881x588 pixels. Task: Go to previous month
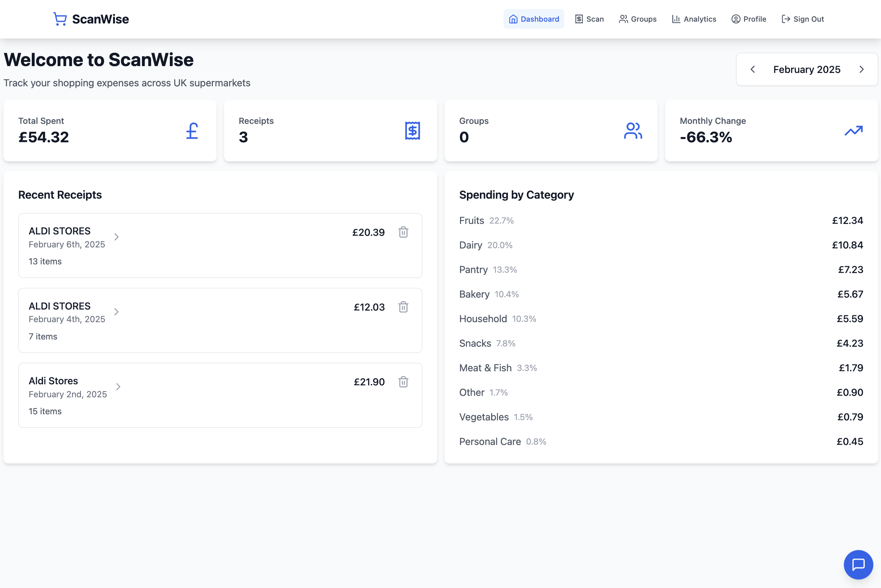753,69
